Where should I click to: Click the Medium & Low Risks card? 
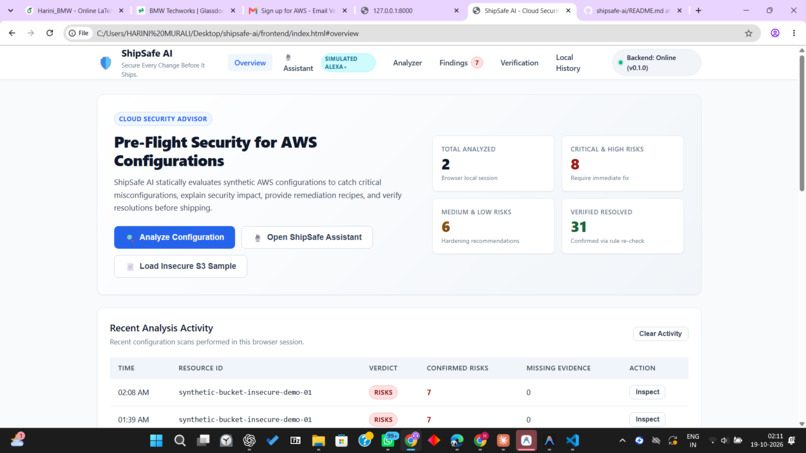coord(493,226)
